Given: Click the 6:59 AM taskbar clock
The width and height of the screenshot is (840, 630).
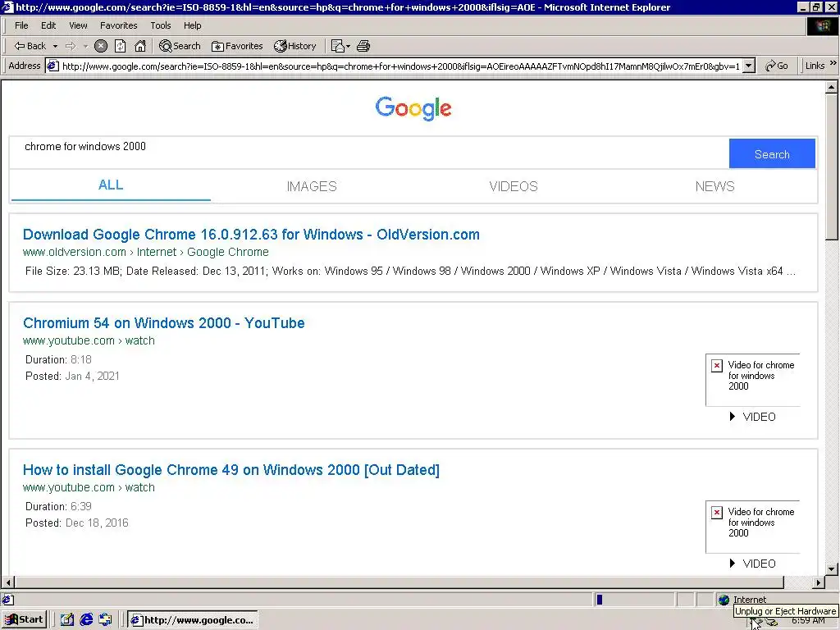Looking at the screenshot, I should tap(808, 621).
